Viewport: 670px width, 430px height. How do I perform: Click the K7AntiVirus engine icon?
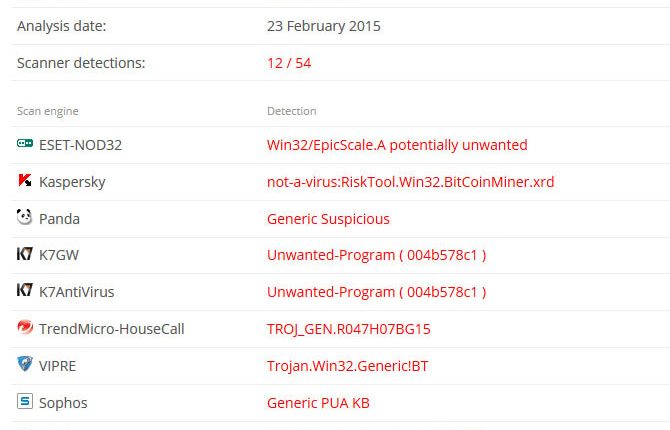(x=25, y=292)
